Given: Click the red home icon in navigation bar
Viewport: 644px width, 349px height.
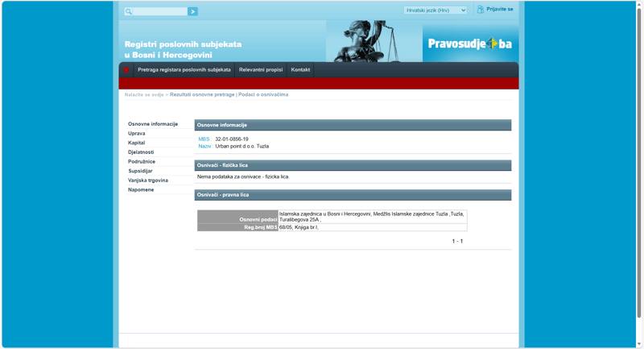Looking at the screenshot, I should [126, 70].
